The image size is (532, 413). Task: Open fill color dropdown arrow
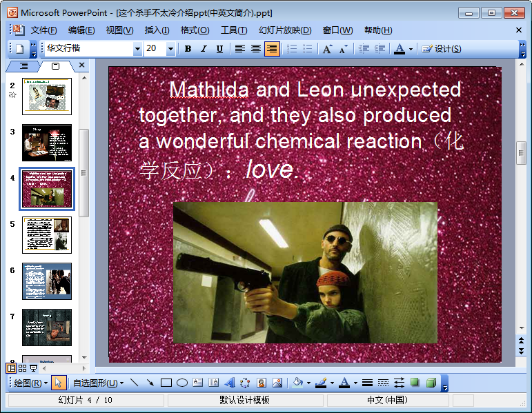[308, 383]
